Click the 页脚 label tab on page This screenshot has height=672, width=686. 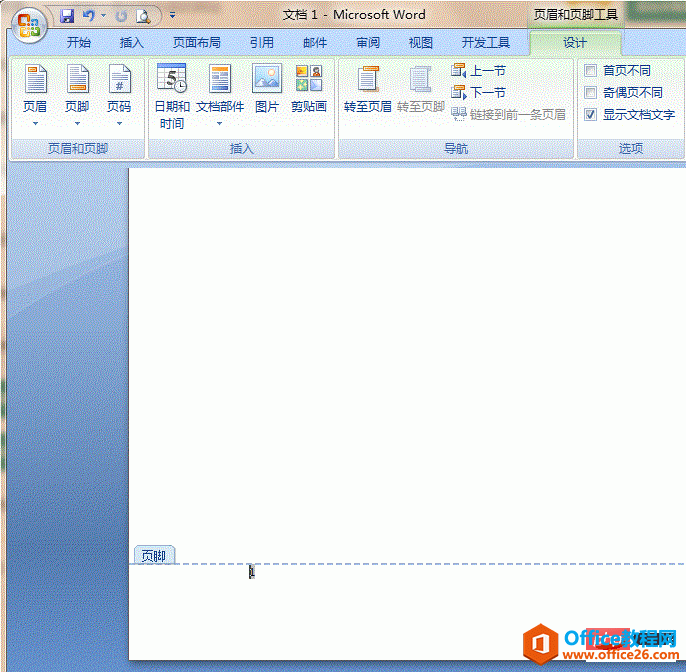[154, 556]
